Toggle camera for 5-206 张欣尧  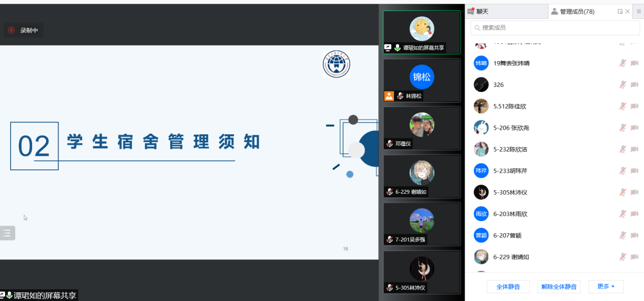point(634,128)
